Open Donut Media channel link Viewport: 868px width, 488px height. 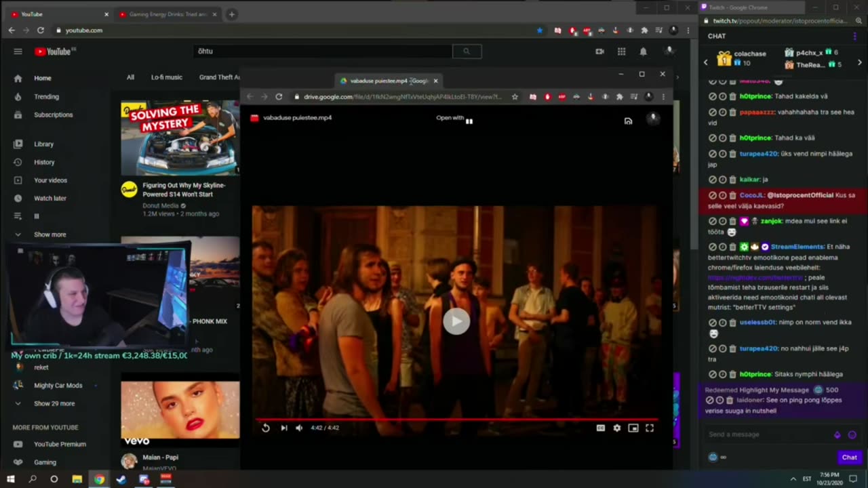[161, 205]
